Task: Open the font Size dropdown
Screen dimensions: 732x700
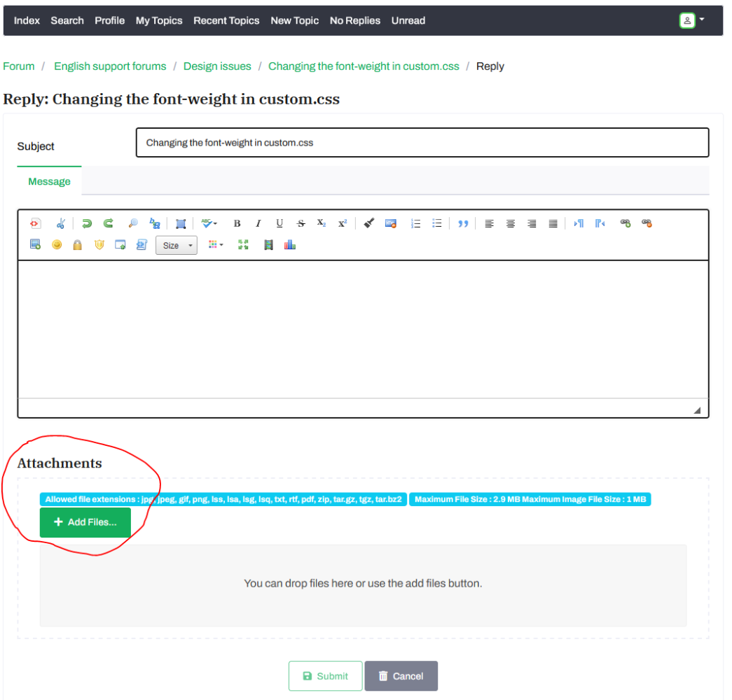Action: click(x=176, y=245)
